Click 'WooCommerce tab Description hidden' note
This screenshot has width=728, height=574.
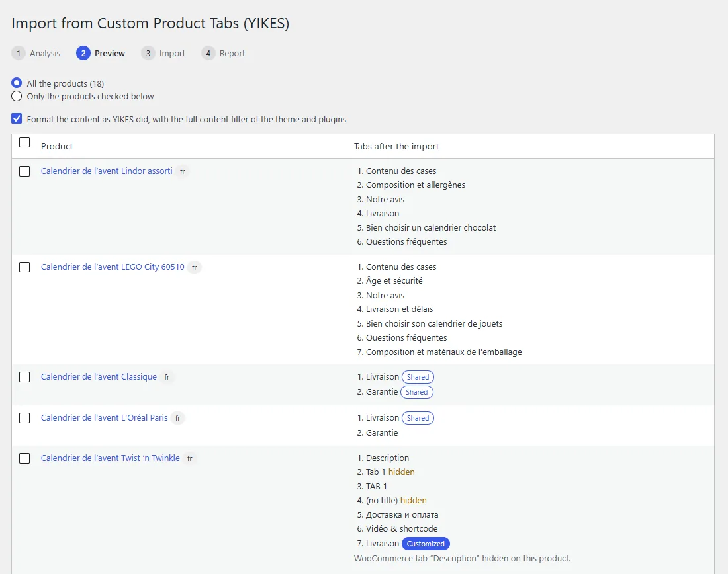tap(462, 558)
